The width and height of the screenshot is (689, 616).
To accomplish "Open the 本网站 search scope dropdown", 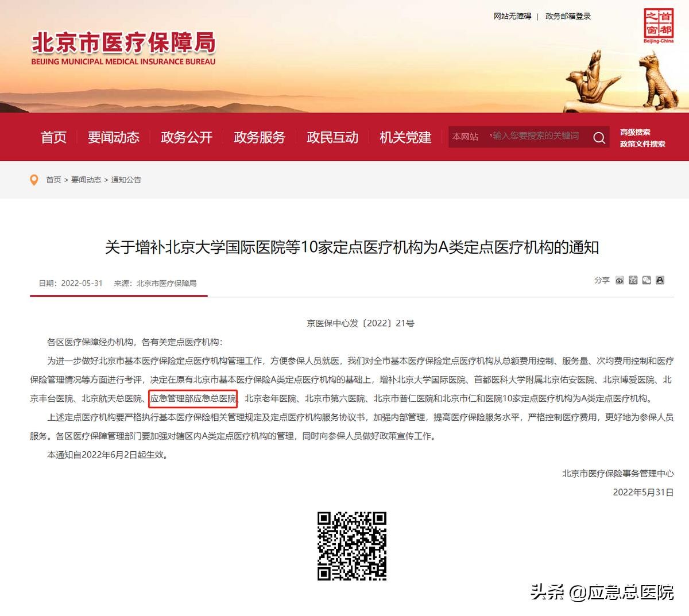I will [x=466, y=137].
